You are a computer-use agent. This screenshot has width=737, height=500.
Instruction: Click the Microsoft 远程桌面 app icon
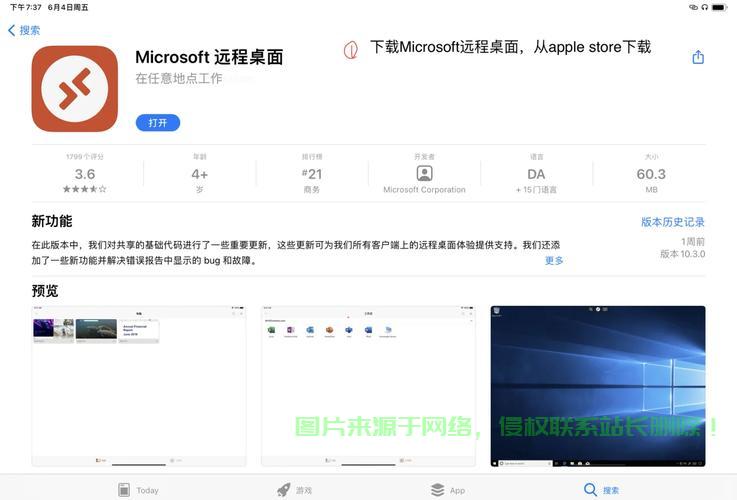point(75,89)
